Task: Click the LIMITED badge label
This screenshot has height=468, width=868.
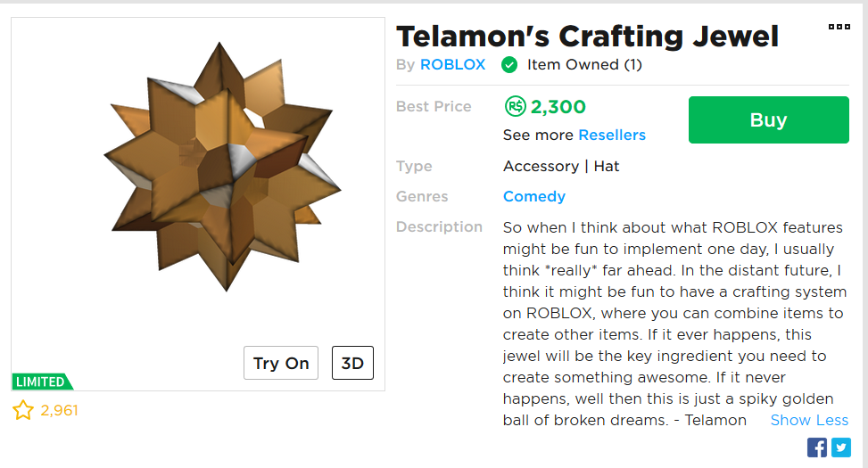Action: [41, 382]
